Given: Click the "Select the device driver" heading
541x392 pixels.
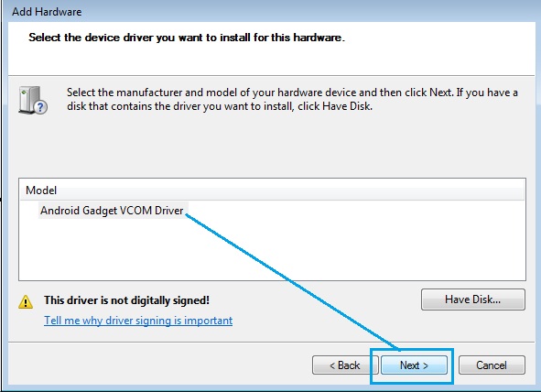Looking at the screenshot, I should point(187,38).
